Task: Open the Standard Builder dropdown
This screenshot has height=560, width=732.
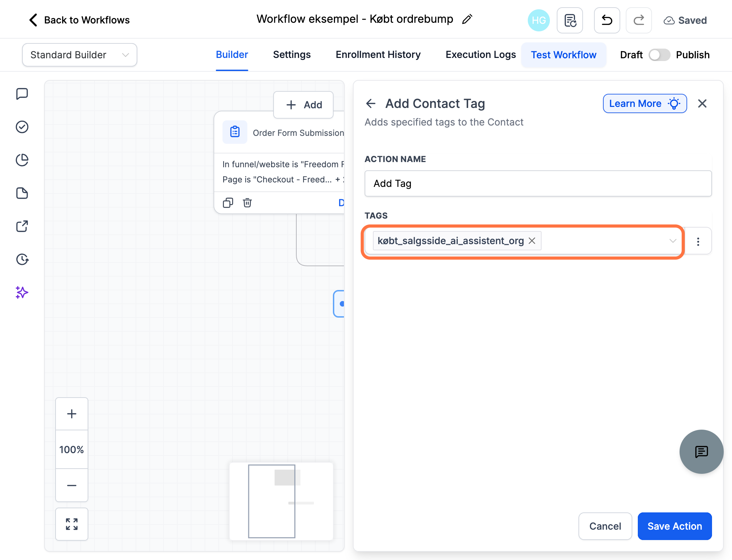Action: click(80, 55)
